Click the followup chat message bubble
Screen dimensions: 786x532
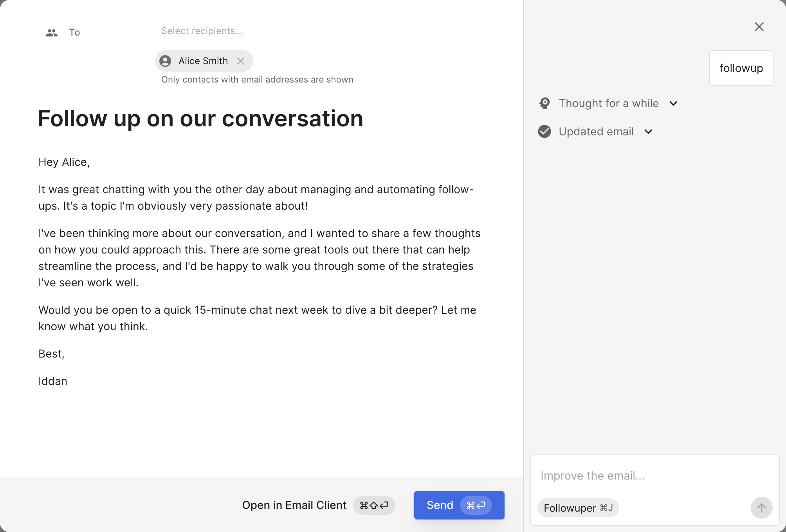pos(741,68)
